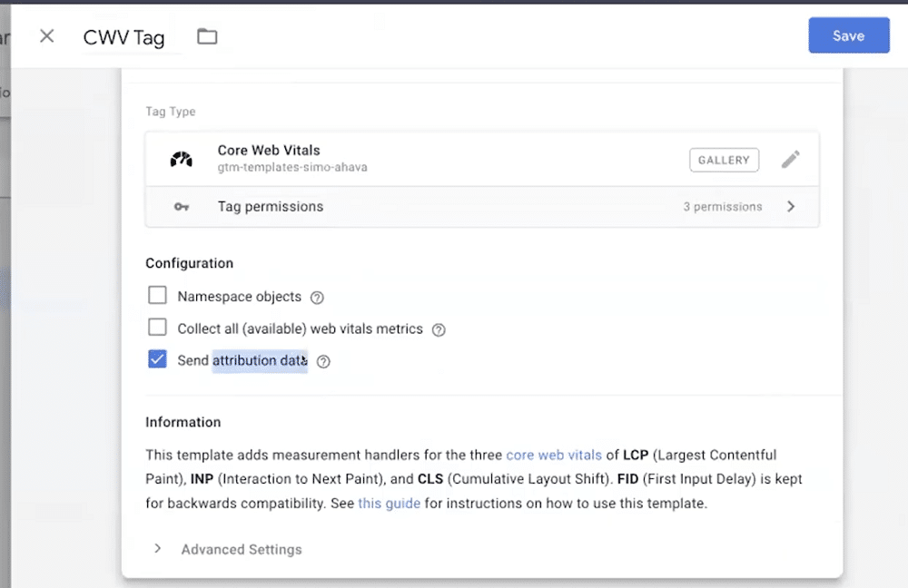Click the help icon beside Namespace objects

click(x=316, y=295)
